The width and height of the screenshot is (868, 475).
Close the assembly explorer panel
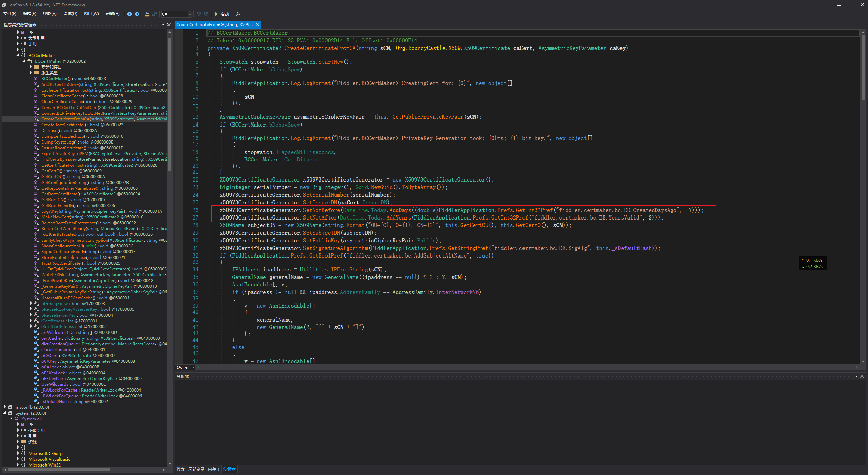169,25
